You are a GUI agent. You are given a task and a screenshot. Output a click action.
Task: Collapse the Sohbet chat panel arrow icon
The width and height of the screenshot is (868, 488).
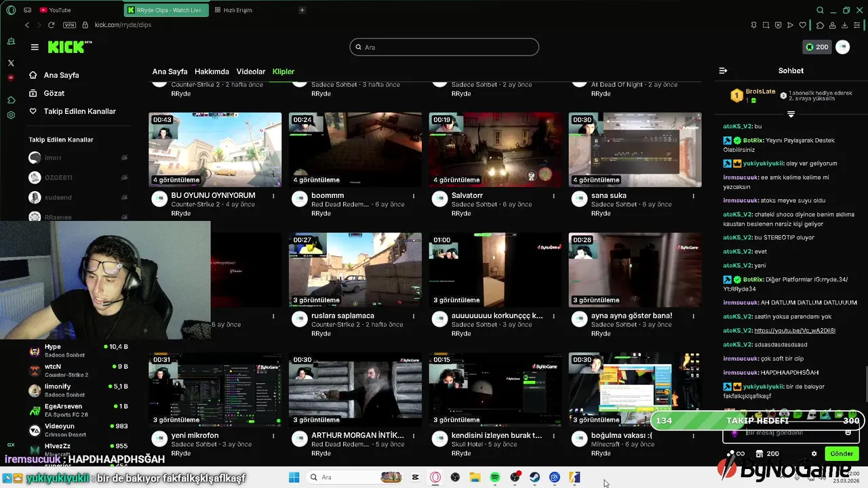[723, 70]
